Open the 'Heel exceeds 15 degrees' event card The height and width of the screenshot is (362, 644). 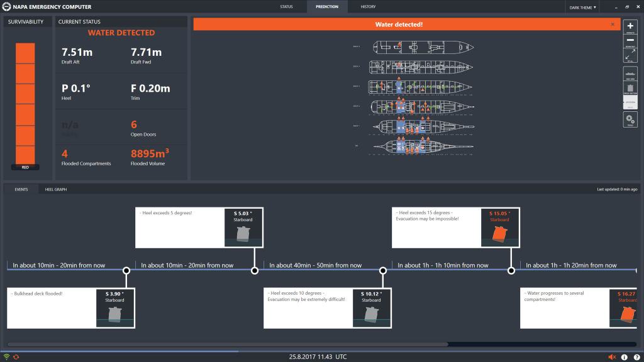pos(456,228)
